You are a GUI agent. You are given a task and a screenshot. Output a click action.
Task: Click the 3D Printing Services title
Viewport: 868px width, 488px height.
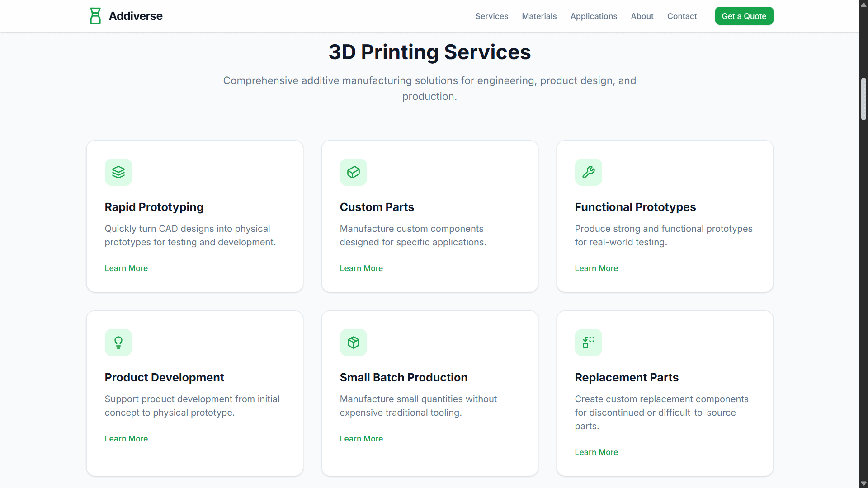429,52
